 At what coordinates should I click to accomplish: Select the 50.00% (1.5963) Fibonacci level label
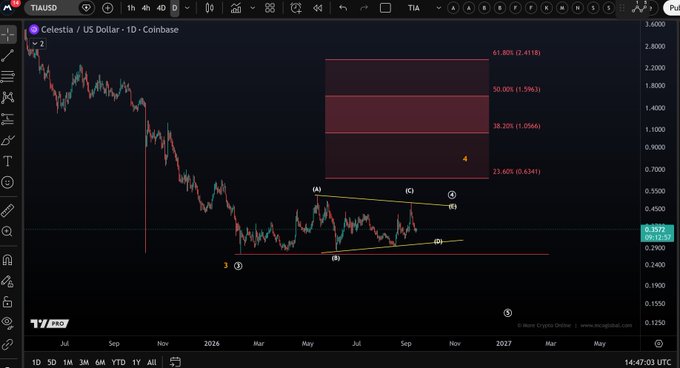[517, 89]
